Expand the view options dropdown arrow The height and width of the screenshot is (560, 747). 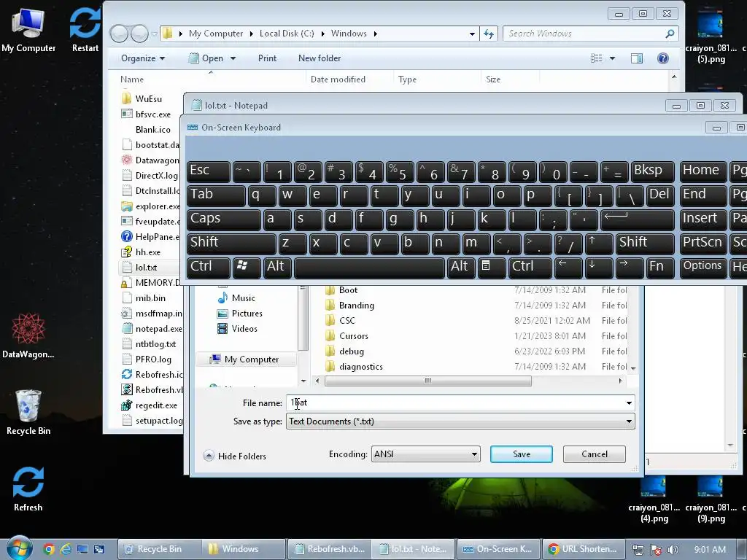coord(612,58)
